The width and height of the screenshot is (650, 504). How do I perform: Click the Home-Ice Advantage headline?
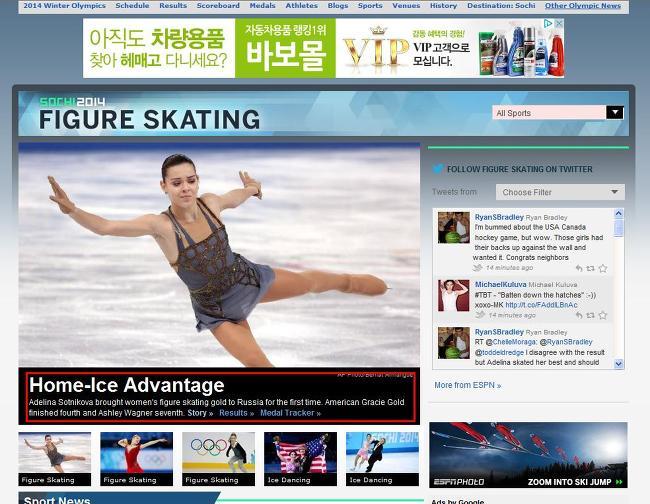click(127, 385)
